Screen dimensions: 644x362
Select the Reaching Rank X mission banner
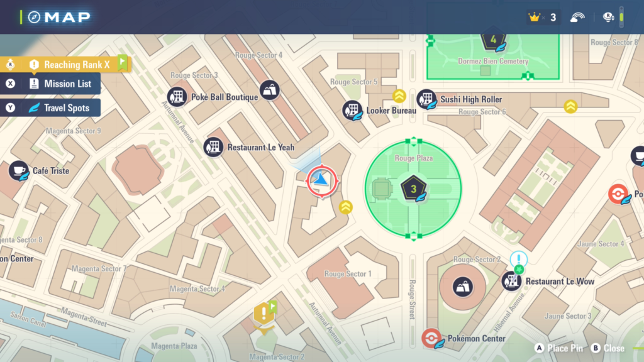pyautogui.click(x=69, y=64)
